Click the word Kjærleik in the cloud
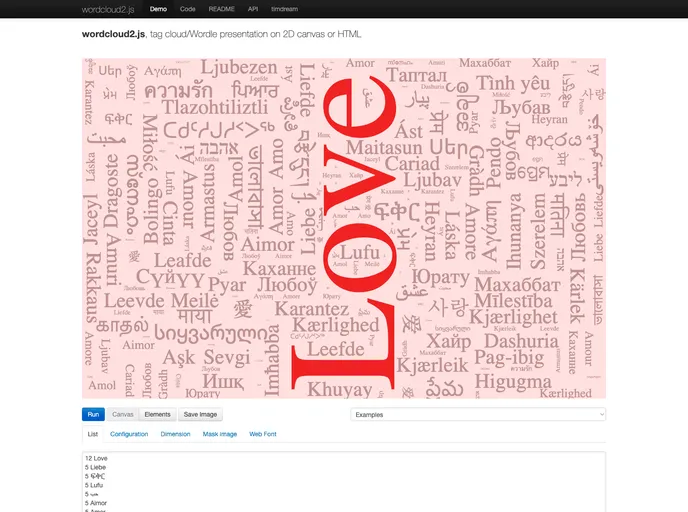 coord(432,365)
